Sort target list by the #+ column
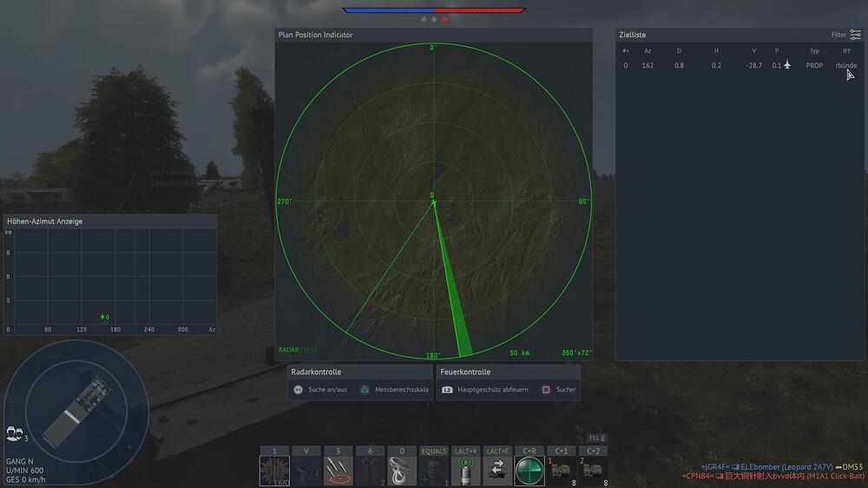Image resolution: width=868 pixels, height=488 pixels. pos(626,51)
